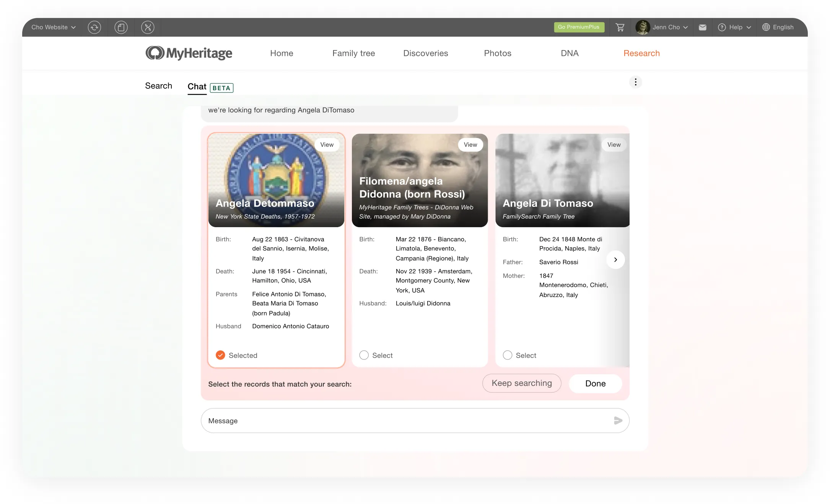Click the Keep searching button
830x504 pixels.
tap(522, 383)
